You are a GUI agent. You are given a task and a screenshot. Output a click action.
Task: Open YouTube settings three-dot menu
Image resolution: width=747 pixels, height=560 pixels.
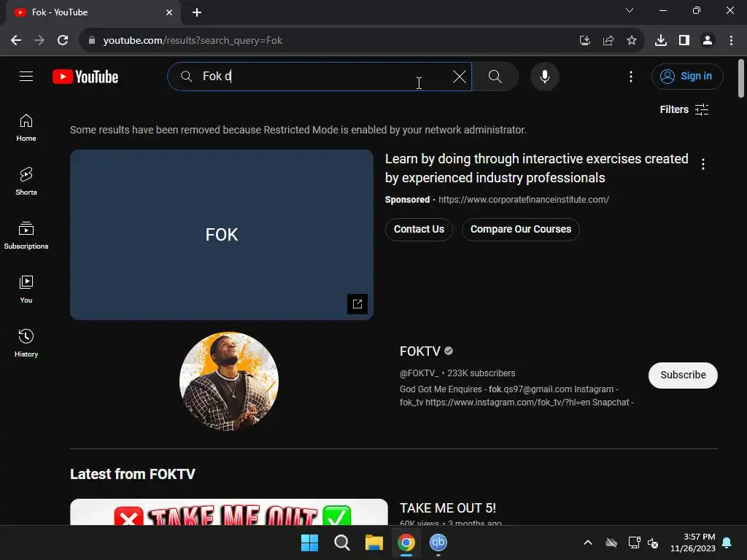pyautogui.click(x=631, y=76)
